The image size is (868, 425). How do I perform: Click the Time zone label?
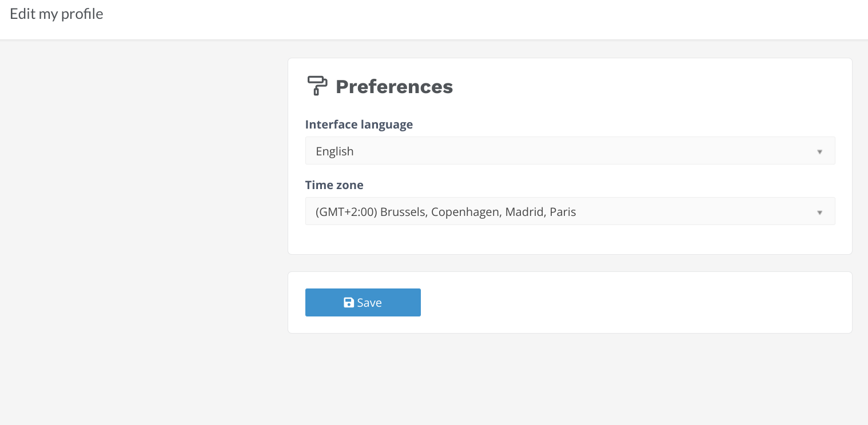coord(335,185)
